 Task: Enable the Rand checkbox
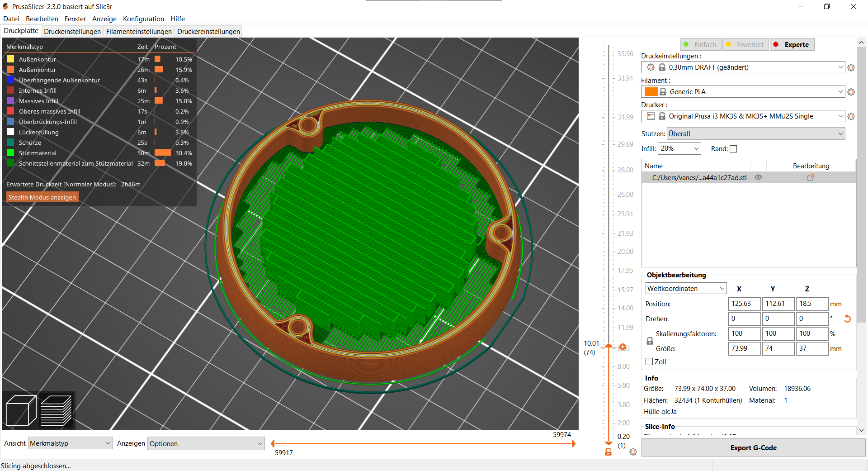point(733,148)
